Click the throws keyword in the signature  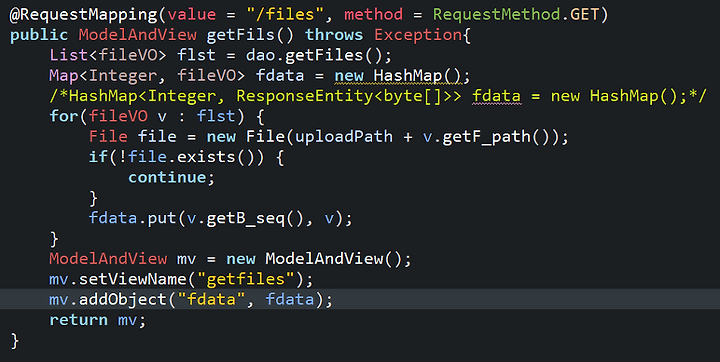[x=334, y=35]
